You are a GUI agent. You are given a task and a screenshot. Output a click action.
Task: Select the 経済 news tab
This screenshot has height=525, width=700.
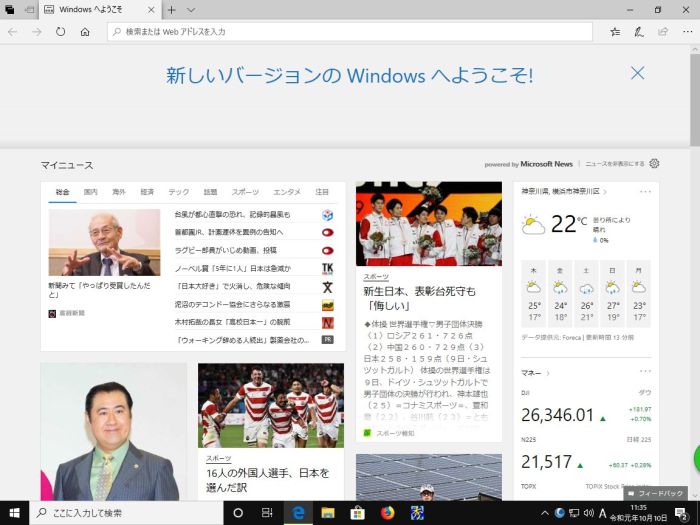pyautogui.click(x=147, y=191)
